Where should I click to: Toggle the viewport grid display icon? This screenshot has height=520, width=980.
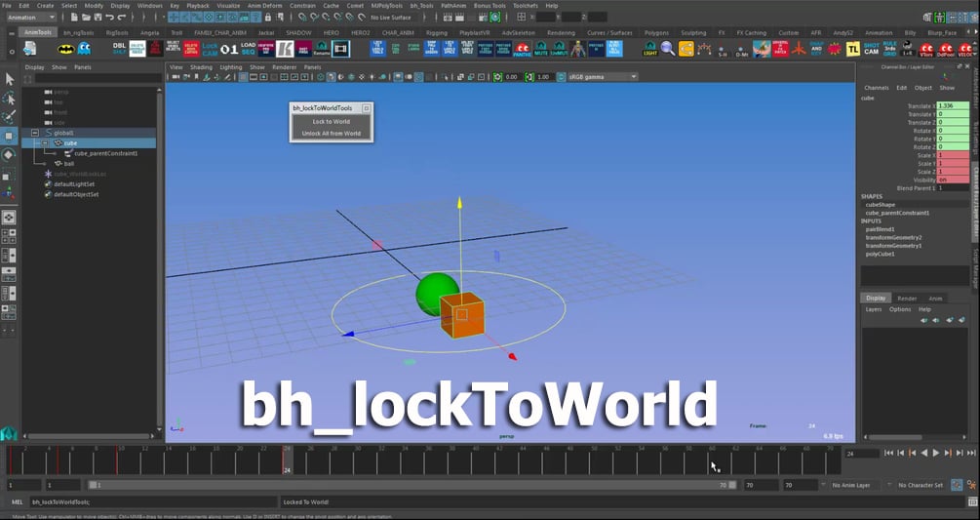click(x=244, y=77)
